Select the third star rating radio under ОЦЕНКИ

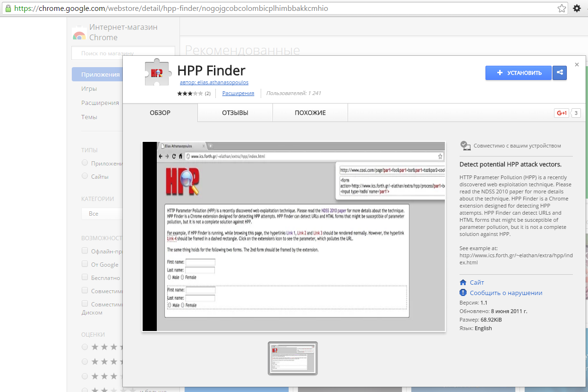[x=85, y=376]
